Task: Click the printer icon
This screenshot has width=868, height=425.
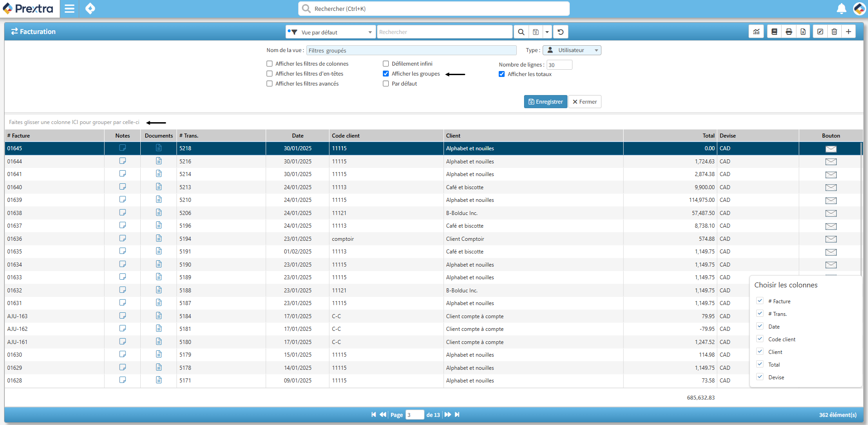Action: (789, 32)
